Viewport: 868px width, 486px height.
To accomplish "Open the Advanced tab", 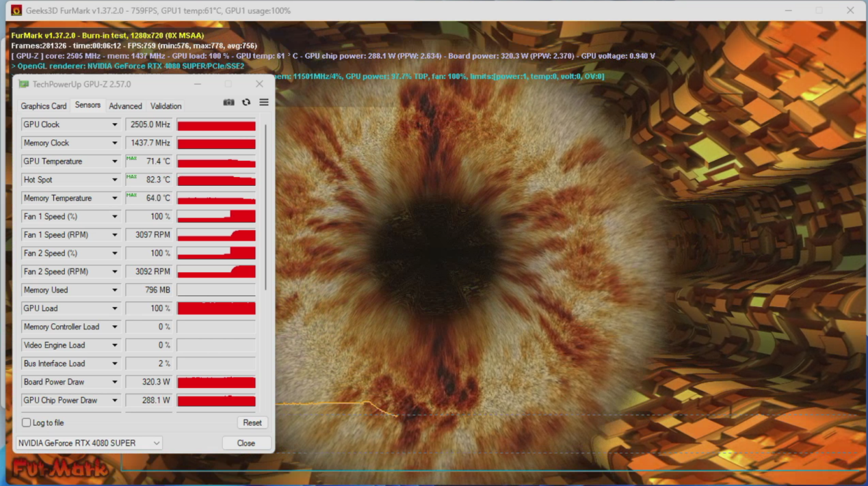I will [125, 106].
